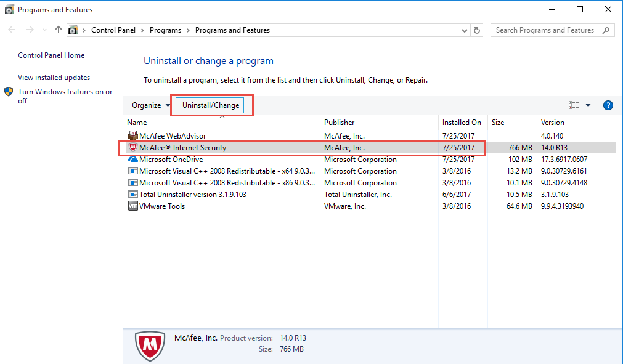Select the Microsoft OneDrive name text
The image size is (623, 364).
tap(171, 159)
